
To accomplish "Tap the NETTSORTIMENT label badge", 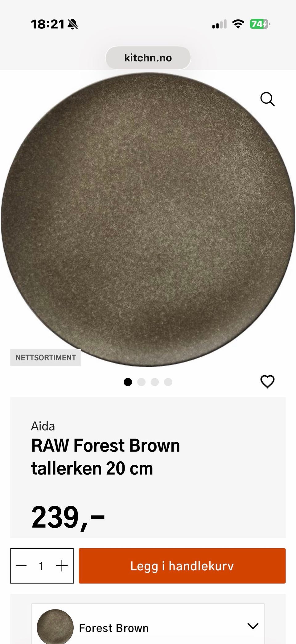I will click(x=46, y=358).
